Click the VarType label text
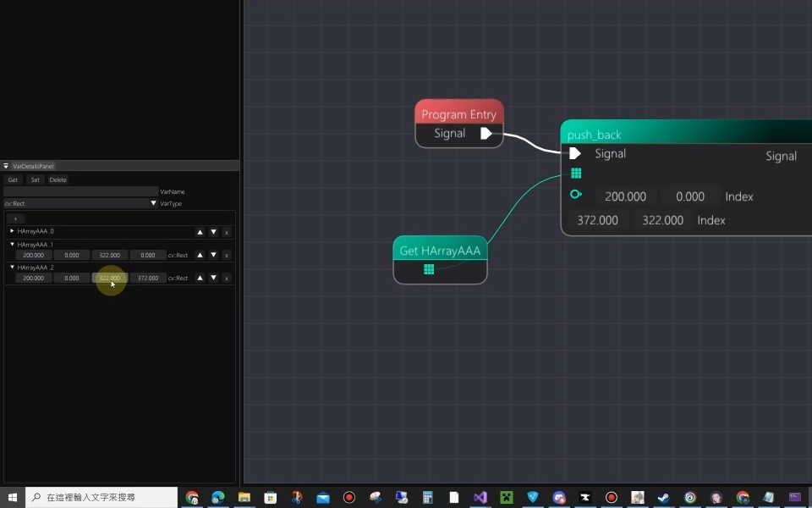 171,204
